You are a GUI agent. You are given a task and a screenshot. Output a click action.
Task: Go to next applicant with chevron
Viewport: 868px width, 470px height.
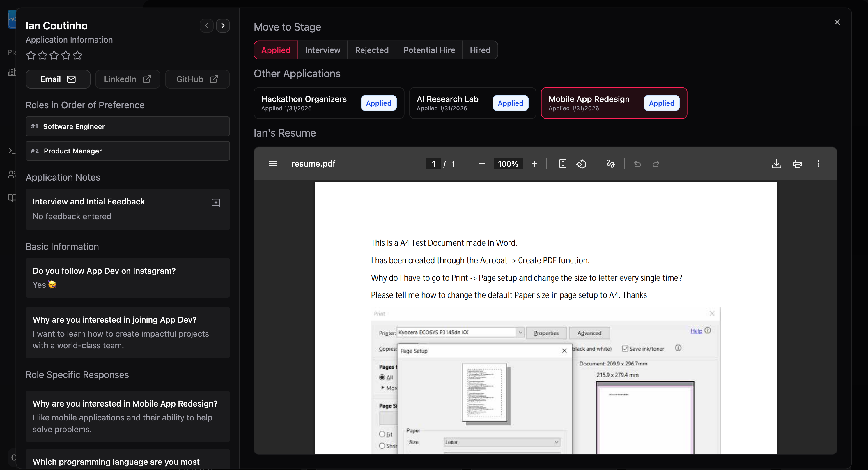[x=223, y=26]
